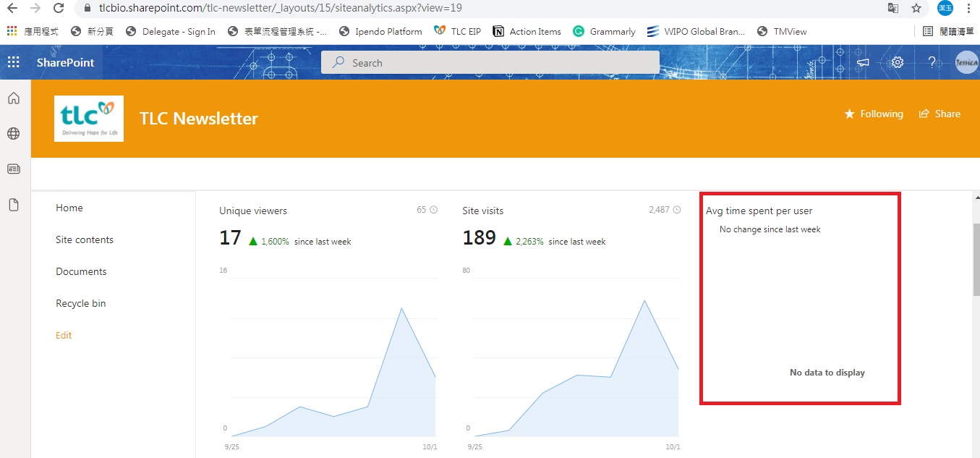Bookmark this page with the star icon
Image resolution: width=980 pixels, height=458 pixels.
pyautogui.click(x=916, y=9)
